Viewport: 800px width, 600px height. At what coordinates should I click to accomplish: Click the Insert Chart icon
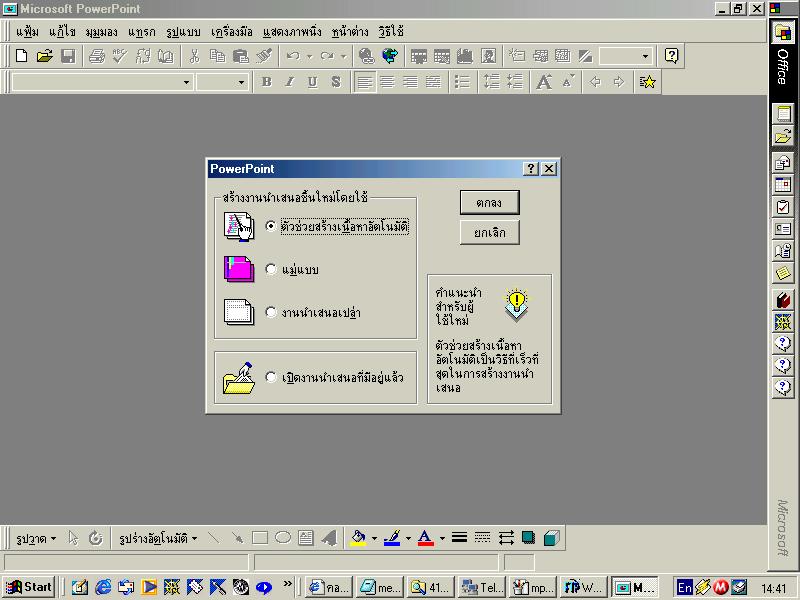[x=465, y=56]
